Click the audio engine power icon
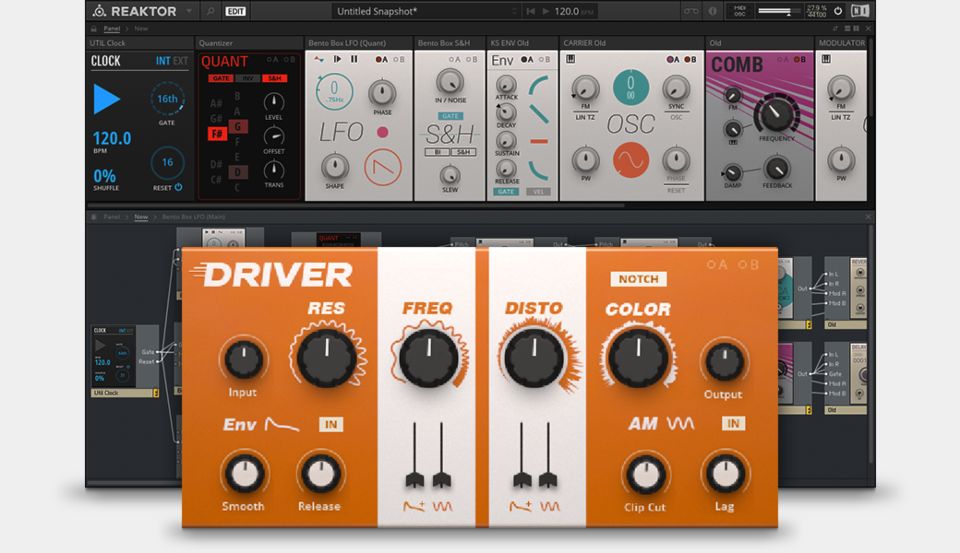This screenshot has height=553, width=960. coord(837,11)
